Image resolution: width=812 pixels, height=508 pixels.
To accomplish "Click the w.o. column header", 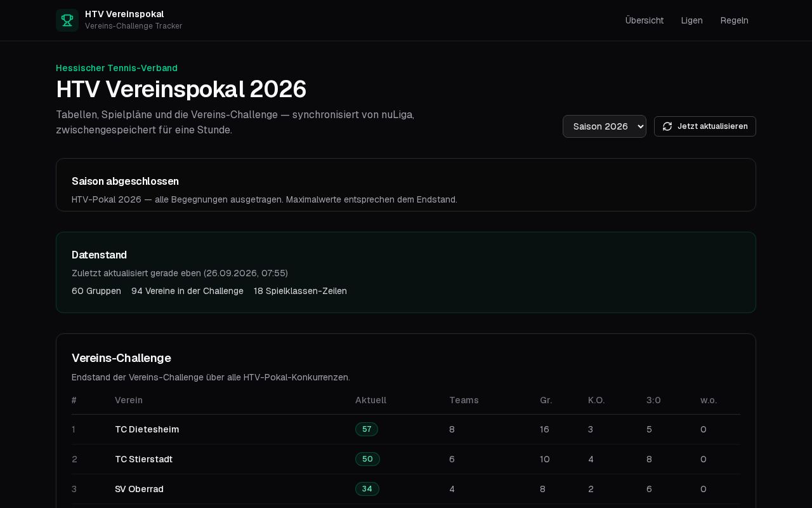I will (x=709, y=400).
